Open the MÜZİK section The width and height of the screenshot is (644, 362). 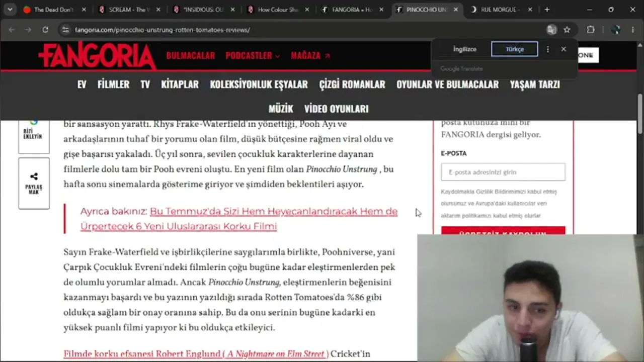tap(281, 109)
